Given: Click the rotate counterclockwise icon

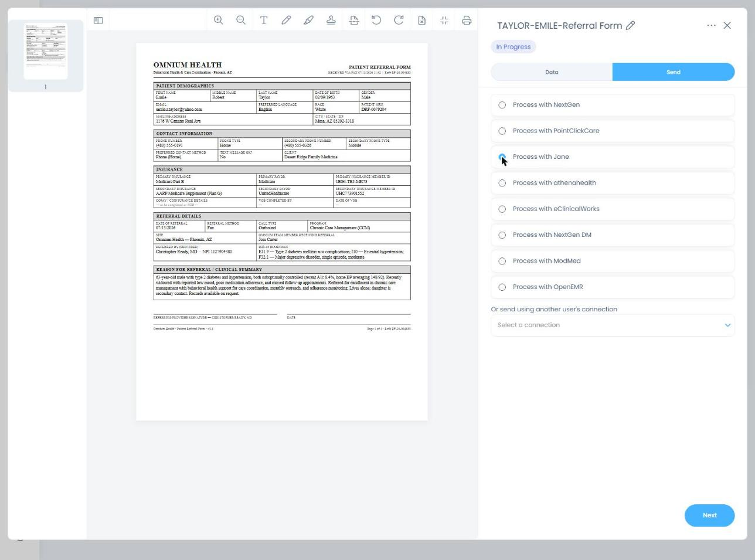Looking at the screenshot, I should (x=376, y=20).
